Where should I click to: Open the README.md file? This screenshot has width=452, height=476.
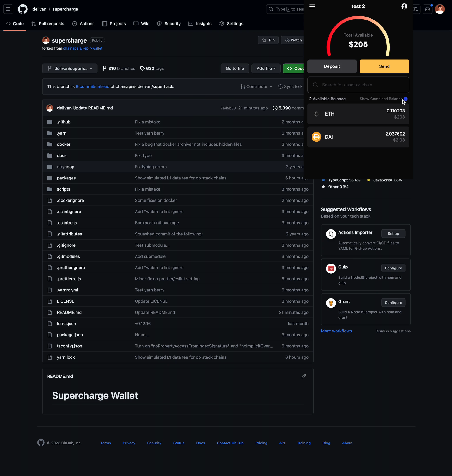point(69,312)
